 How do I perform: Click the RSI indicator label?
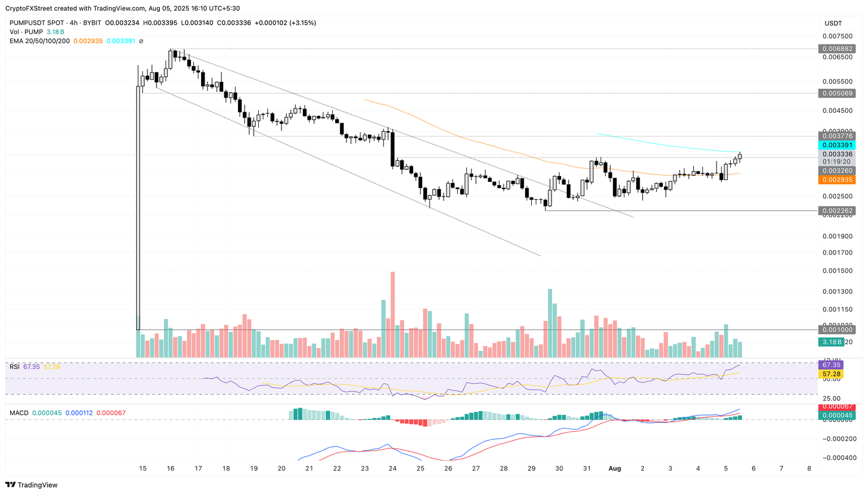(15, 367)
